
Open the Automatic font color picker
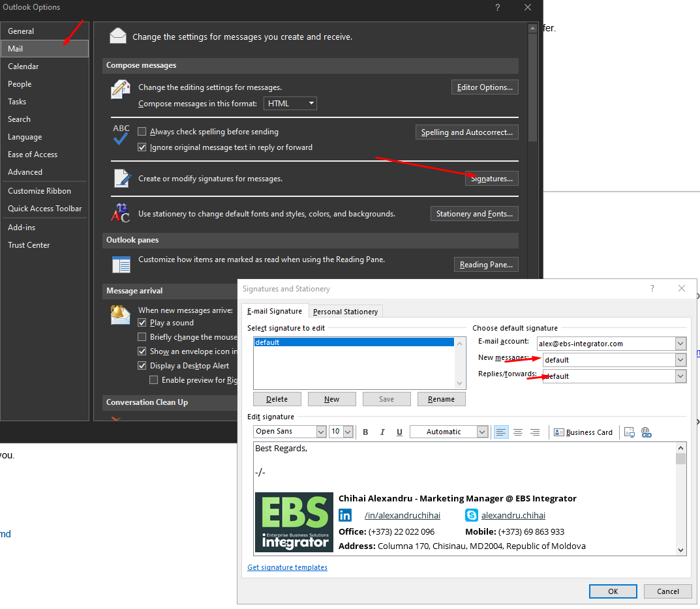coord(482,432)
